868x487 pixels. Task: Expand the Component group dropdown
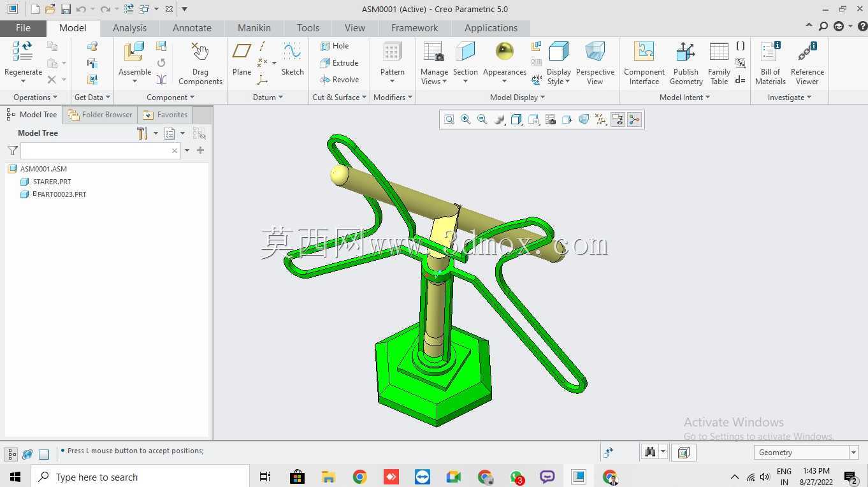tap(170, 98)
